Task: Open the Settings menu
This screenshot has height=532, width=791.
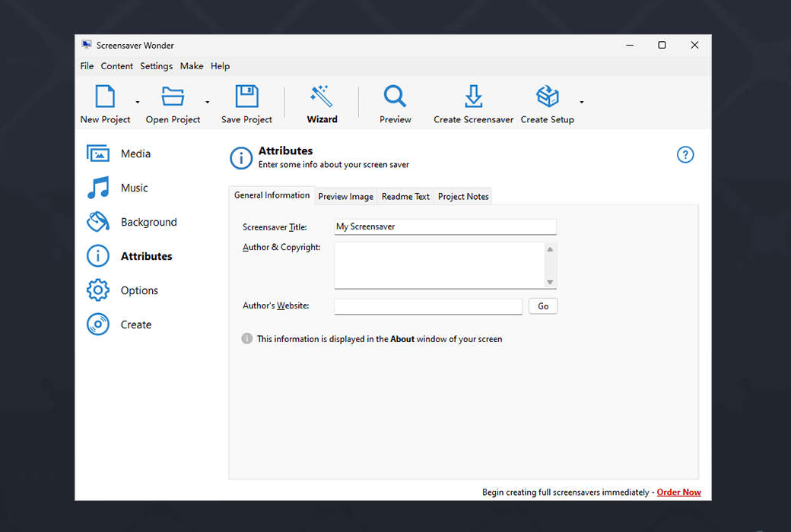Action: [x=157, y=66]
